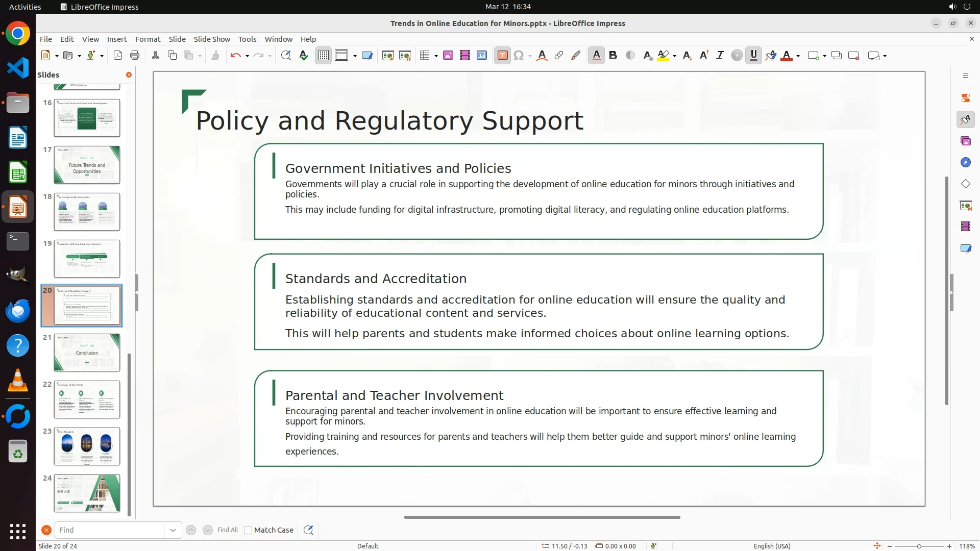Toggle Double Underline formatting
The width and height of the screenshot is (980, 551).
(x=753, y=56)
